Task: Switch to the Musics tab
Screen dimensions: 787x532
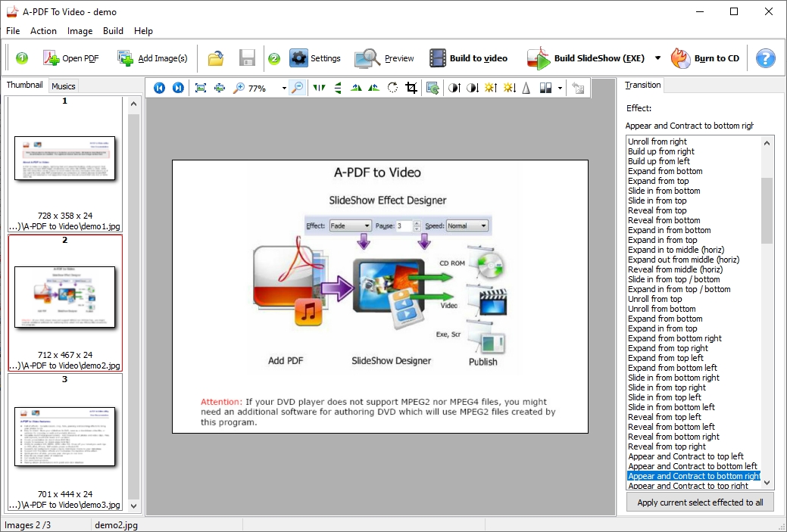Action: click(64, 86)
